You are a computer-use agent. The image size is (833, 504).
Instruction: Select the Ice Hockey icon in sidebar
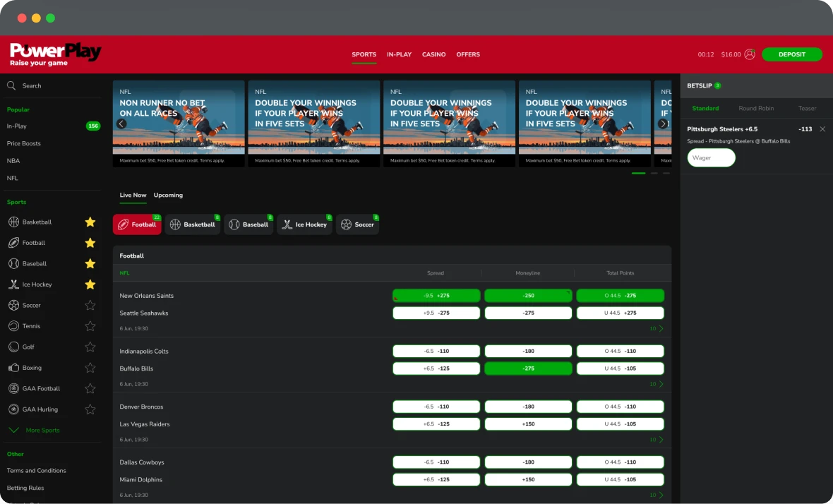14,284
